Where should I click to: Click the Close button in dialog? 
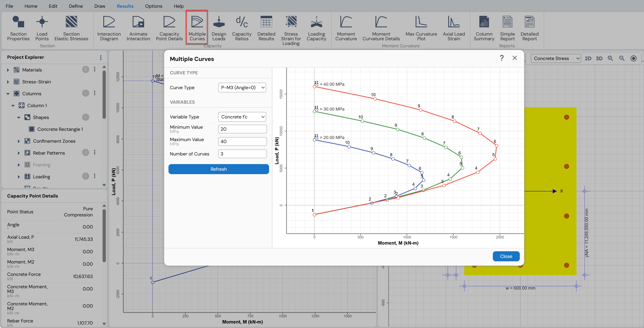pyautogui.click(x=506, y=256)
